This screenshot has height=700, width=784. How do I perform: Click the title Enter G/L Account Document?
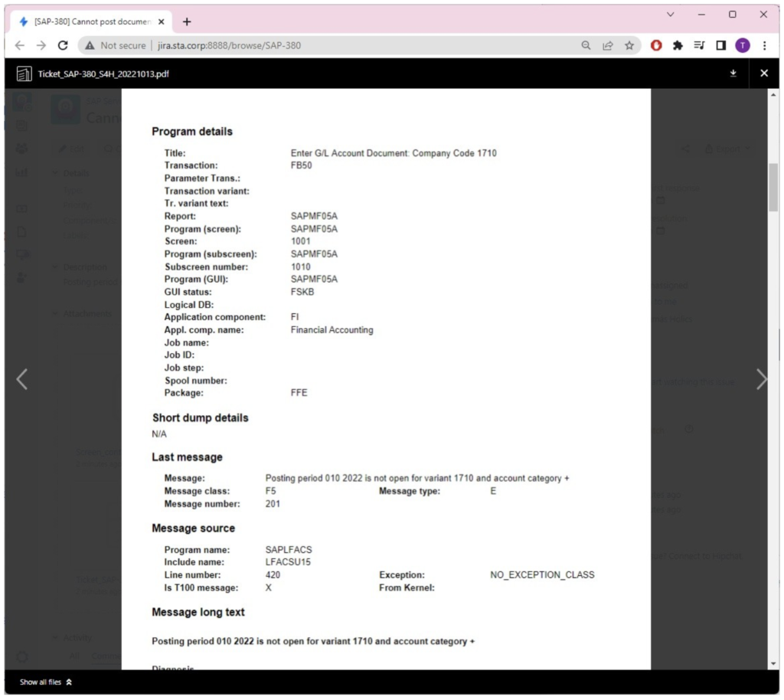(x=394, y=153)
